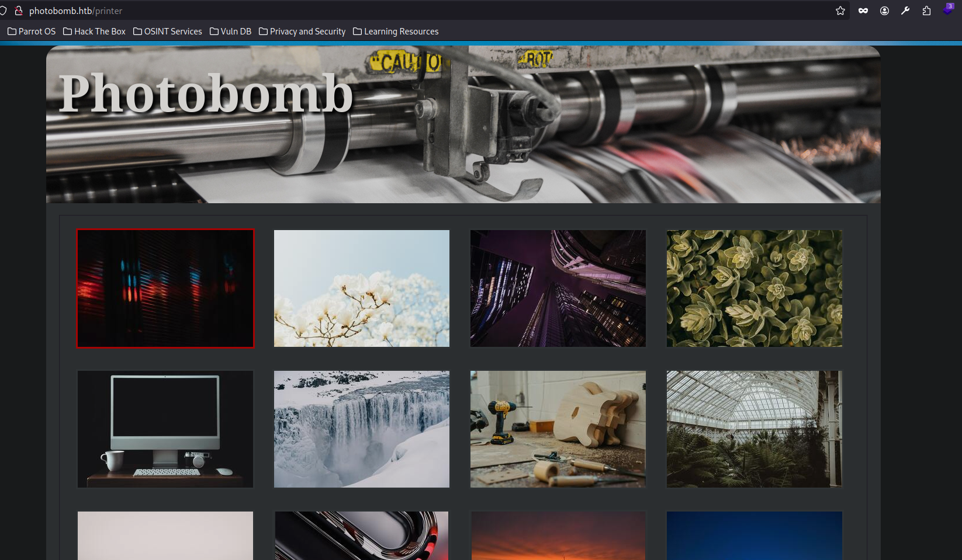Select the white magnolia blossoms photo

(362, 288)
